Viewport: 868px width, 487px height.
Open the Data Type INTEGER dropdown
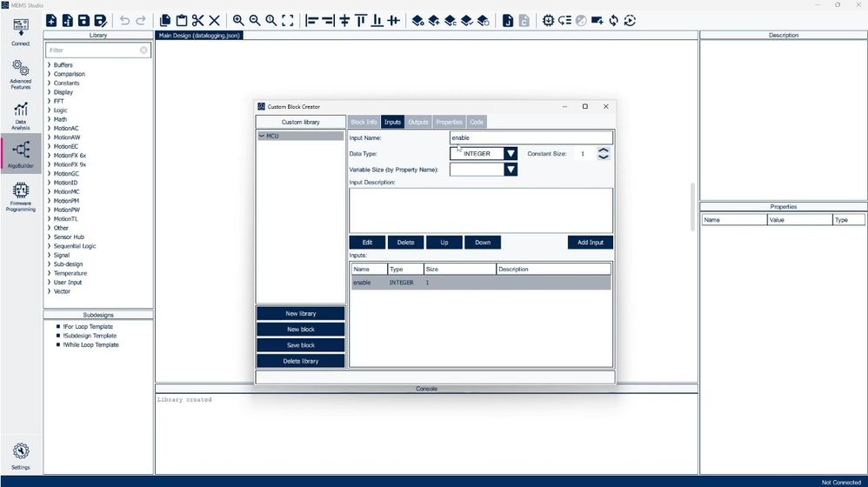(511, 153)
